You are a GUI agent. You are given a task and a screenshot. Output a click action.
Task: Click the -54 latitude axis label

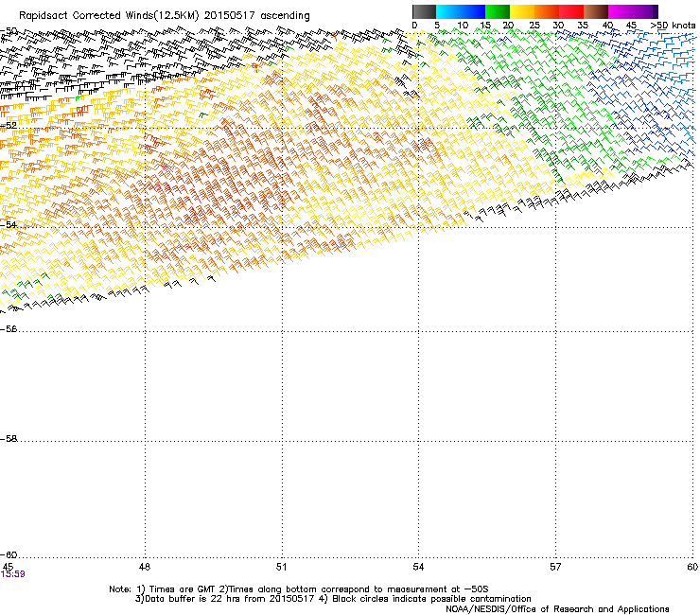pos(9,224)
